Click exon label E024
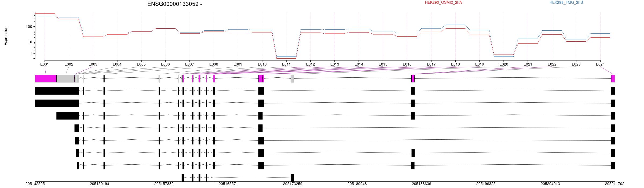The width and height of the screenshot is (644, 188). pos(600,64)
